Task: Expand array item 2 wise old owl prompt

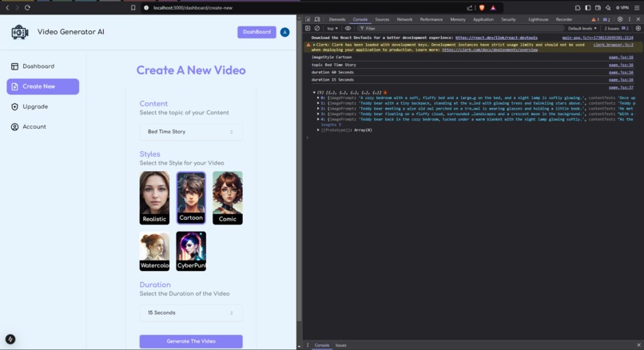Action: tap(318, 109)
